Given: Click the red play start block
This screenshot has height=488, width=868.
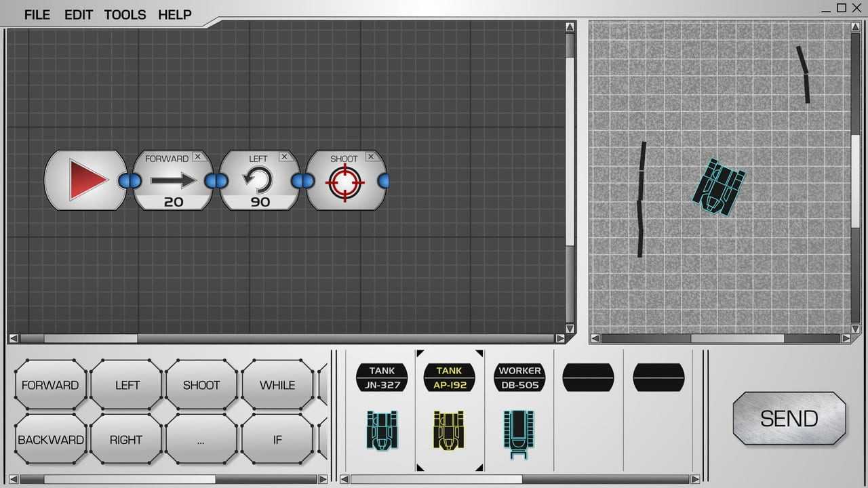Looking at the screenshot, I should point(86,180).
